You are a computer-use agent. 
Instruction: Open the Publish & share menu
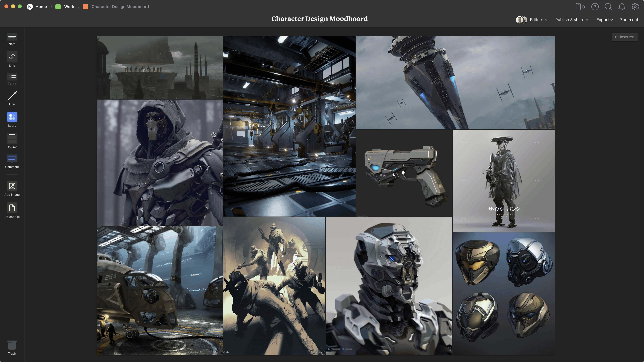pyautogui.click(x=572, y=20)
